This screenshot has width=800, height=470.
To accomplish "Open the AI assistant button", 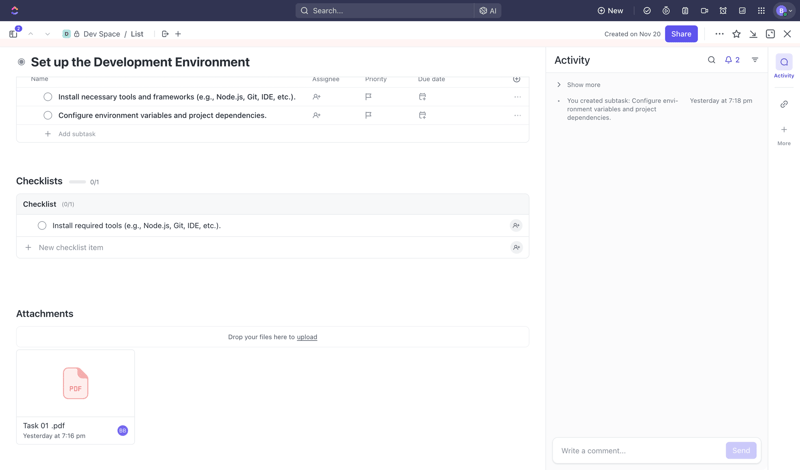I will (x=488, y=11).
